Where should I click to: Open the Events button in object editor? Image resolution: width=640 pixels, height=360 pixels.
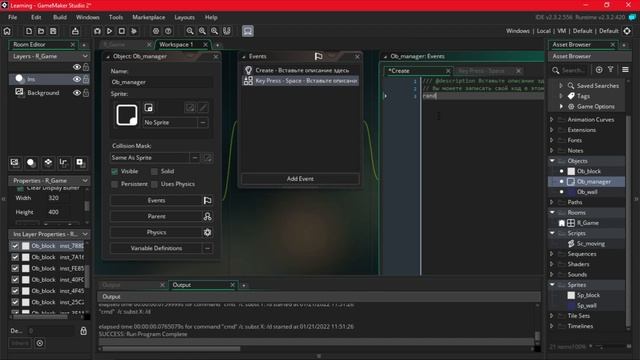[x=156, y=200]
